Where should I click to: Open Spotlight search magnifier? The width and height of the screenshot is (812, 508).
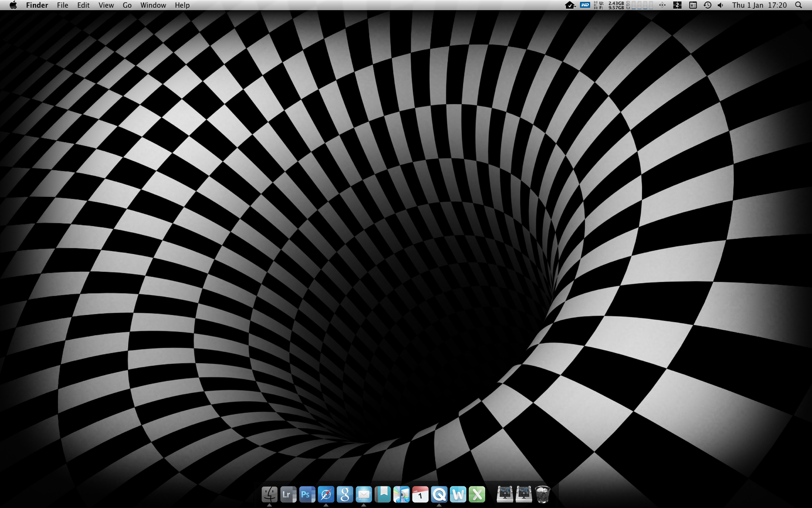coord(798,5)
